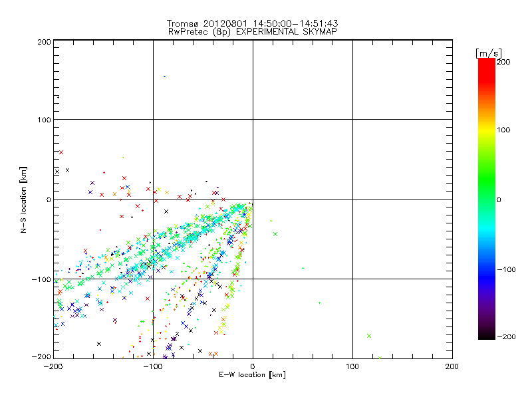Image resolution: width=532 pixels, height=399 pixels.
Task: Click the 200 tick label on the colorbar
Action: point(503,62)
